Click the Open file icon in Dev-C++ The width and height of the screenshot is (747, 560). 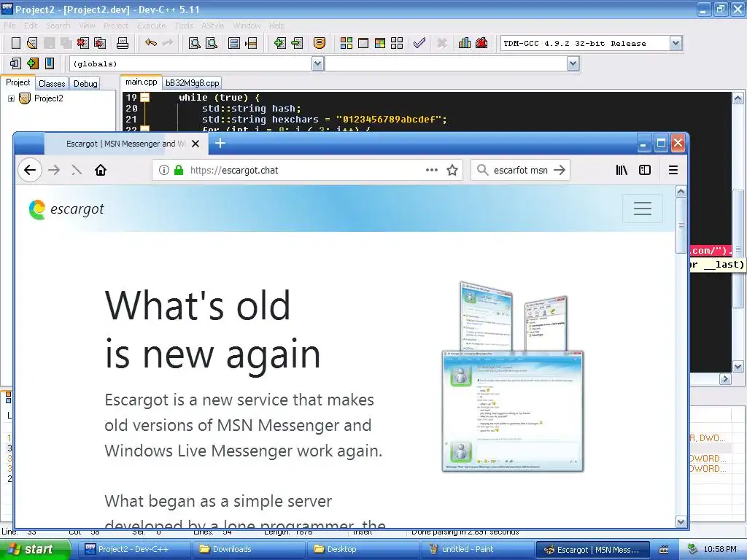pos(32,43)
